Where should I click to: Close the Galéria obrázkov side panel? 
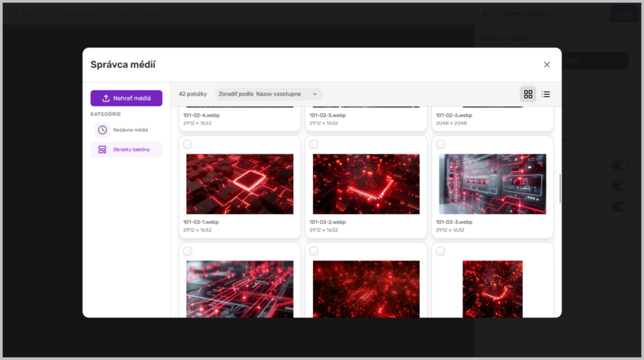485,14
